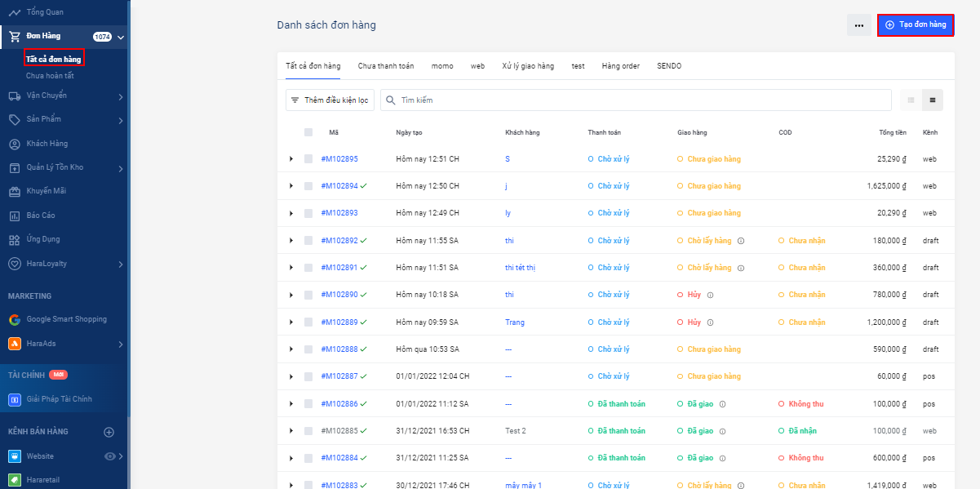Switch to the SENDO tab

(x=669, y=65)
